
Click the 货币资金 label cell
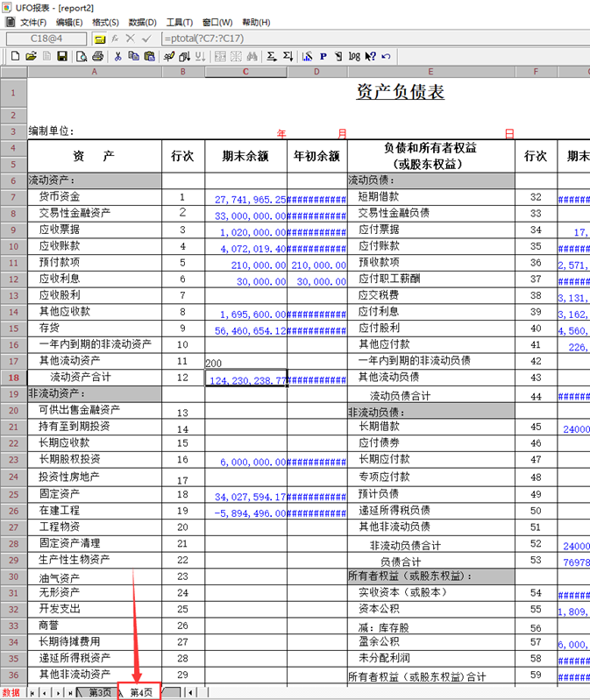pos(94,197)
